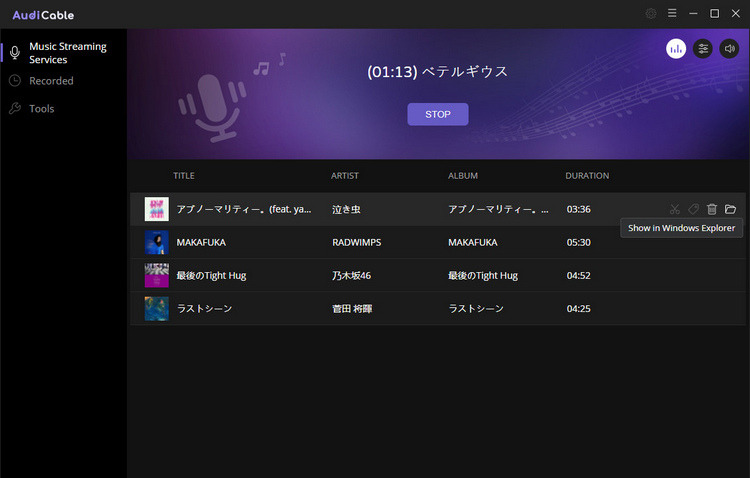Select the track title MAKAFUKA
Image resolution: width=750 pixels, height=478 pixels.
pos(201,243)
